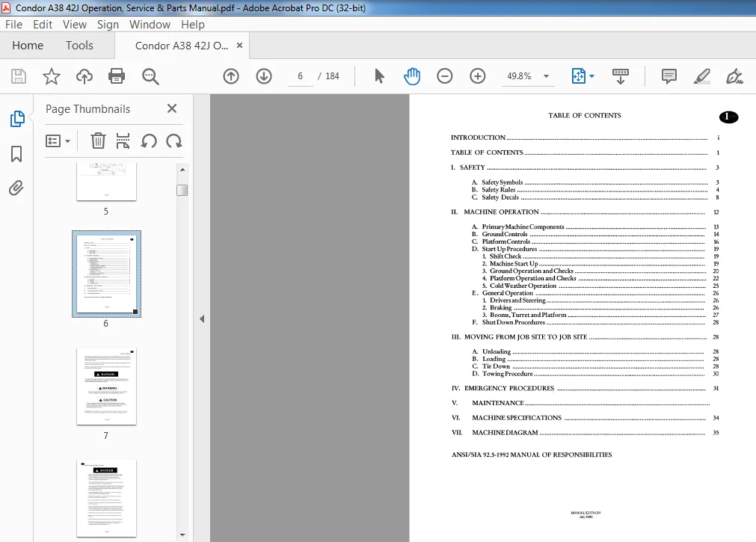The image size is (756, 542).
Task: Open the View menu
Action: point(75,25)
